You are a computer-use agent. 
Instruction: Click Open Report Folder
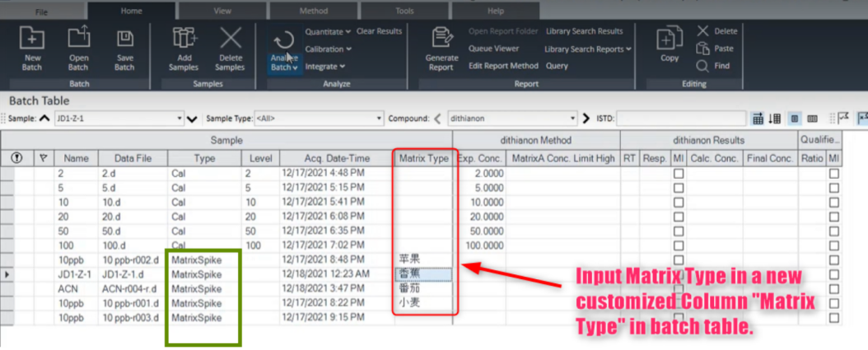503,31
